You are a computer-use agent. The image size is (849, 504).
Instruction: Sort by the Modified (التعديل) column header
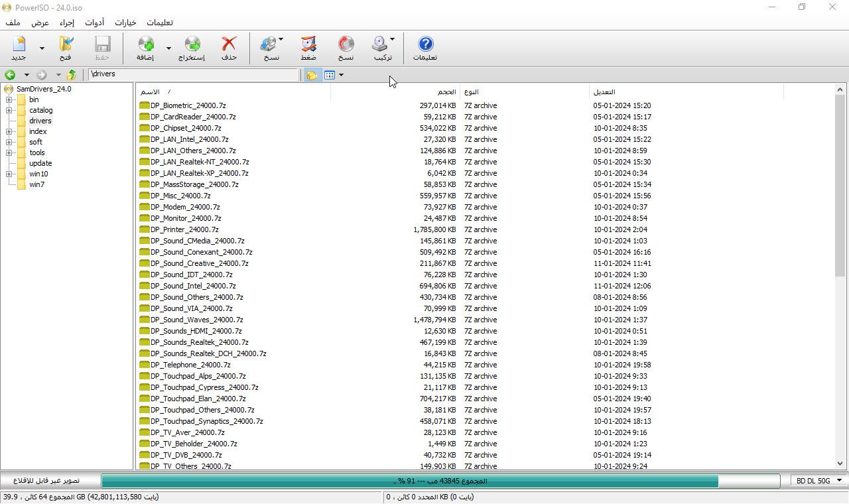686,92
